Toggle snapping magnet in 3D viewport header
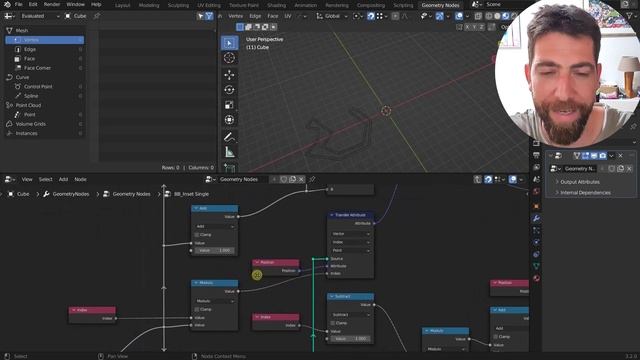 371,16
